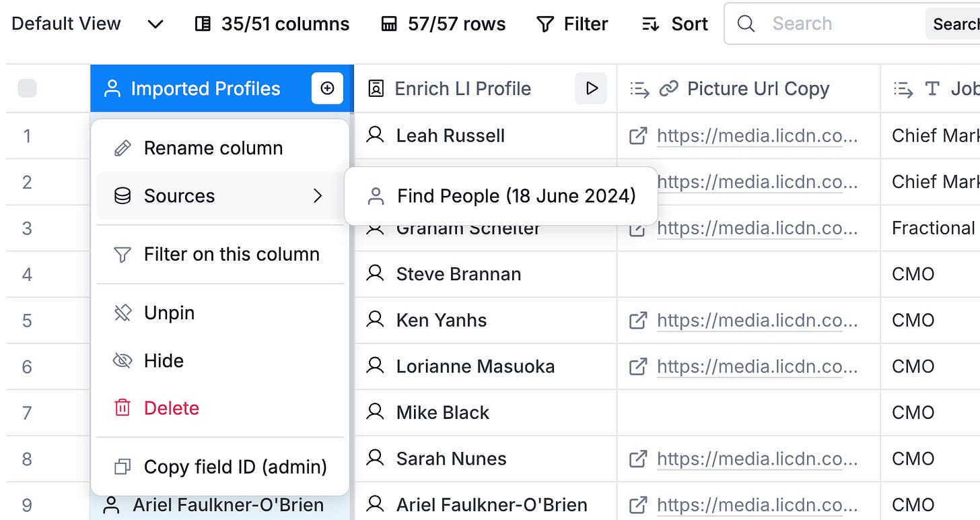Image resolution: width=980 pixels, height=520 pixels.
Task: Select Find People (18 June 2024) source
Action: coord(516,196)
